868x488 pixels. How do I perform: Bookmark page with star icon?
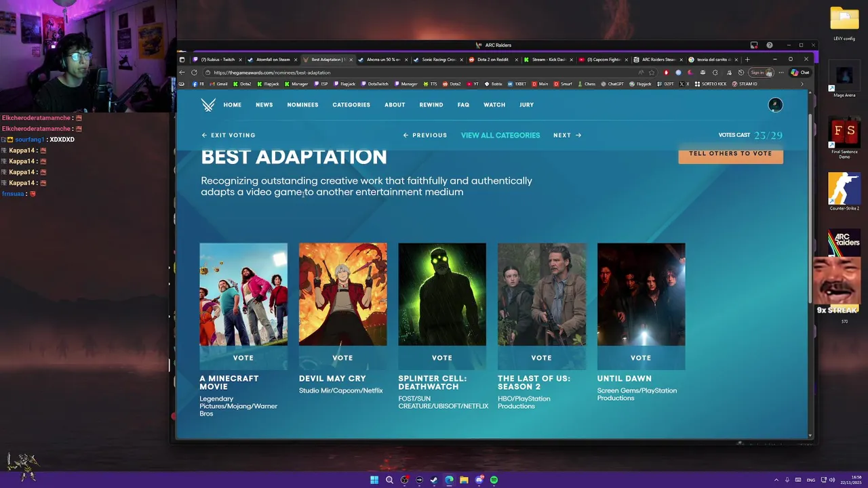(x=652, y=73)
